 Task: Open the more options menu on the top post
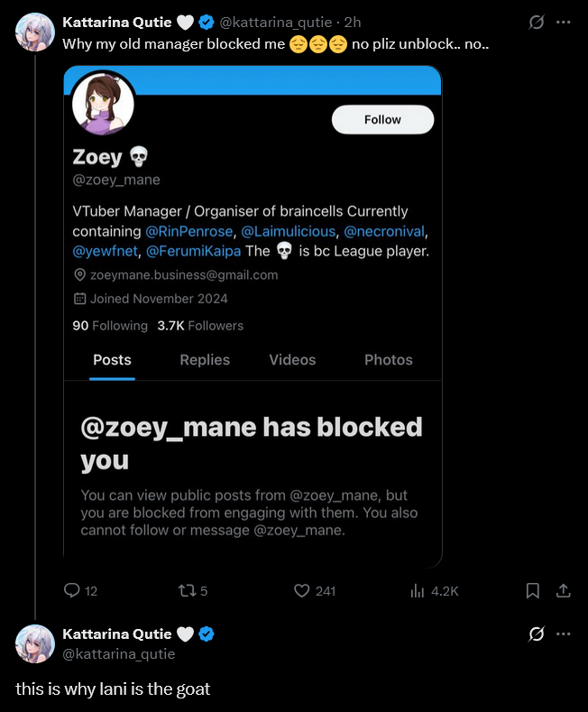[564, 23]
